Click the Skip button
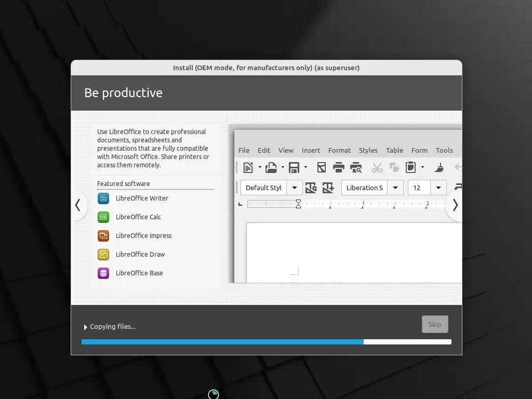This screenshot has width=532, height=399. pos(435,324)
